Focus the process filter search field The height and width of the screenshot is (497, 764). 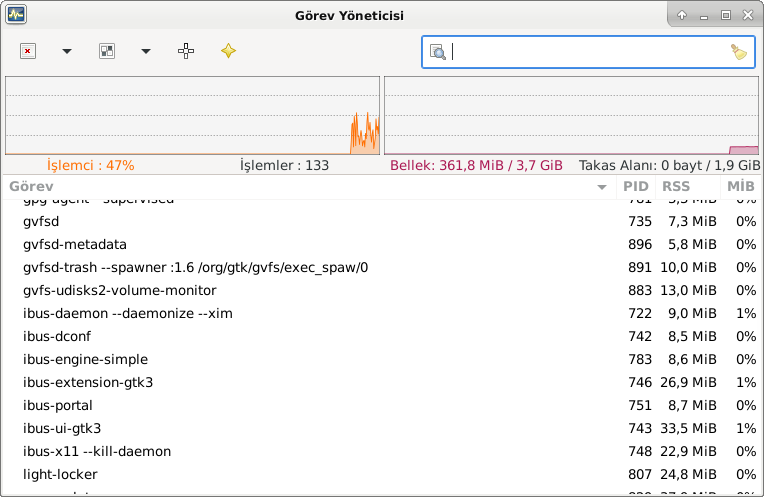(588, 52)
